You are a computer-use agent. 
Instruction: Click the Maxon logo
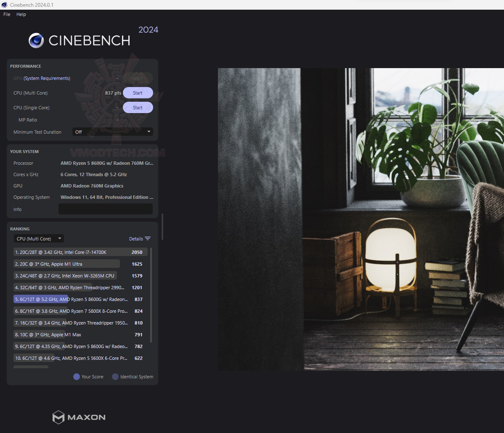pos(79,417)
